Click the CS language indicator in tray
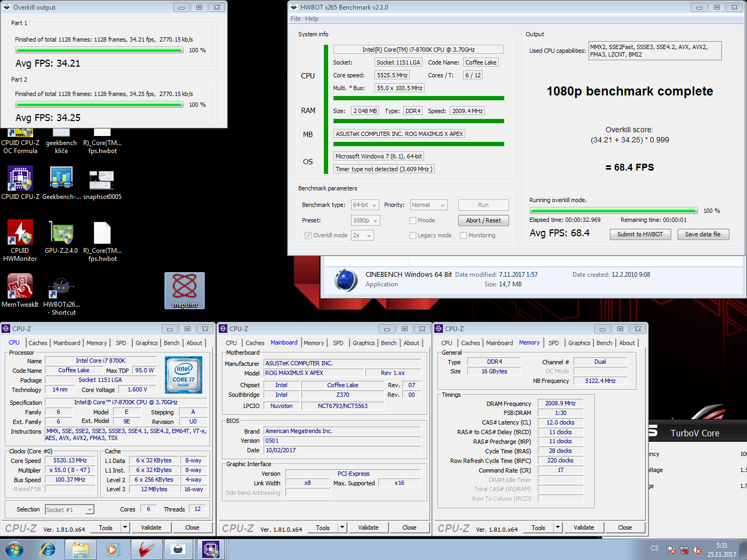Viewport: 747px width, 560px height. (x=655, y=548)
